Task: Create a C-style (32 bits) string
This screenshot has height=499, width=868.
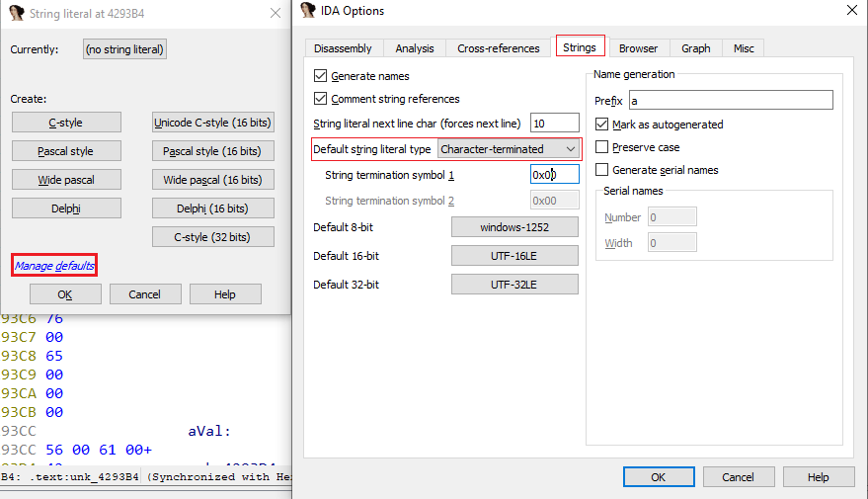Action: [213, 237]
